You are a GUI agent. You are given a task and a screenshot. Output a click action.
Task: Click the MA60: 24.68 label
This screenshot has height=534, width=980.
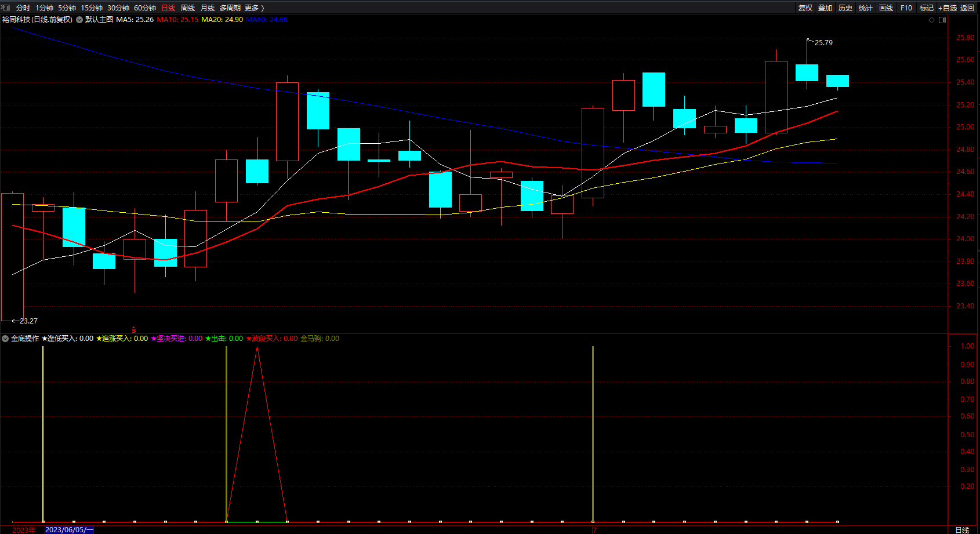pyautogui.click(x=267, y=20)
